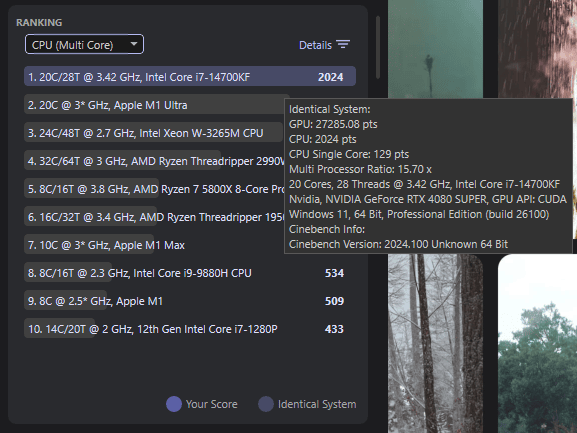Viewport: 577px width, 433px height.
Task: Click the teal foggy image with figure
Action: click(x=435, y=49)
